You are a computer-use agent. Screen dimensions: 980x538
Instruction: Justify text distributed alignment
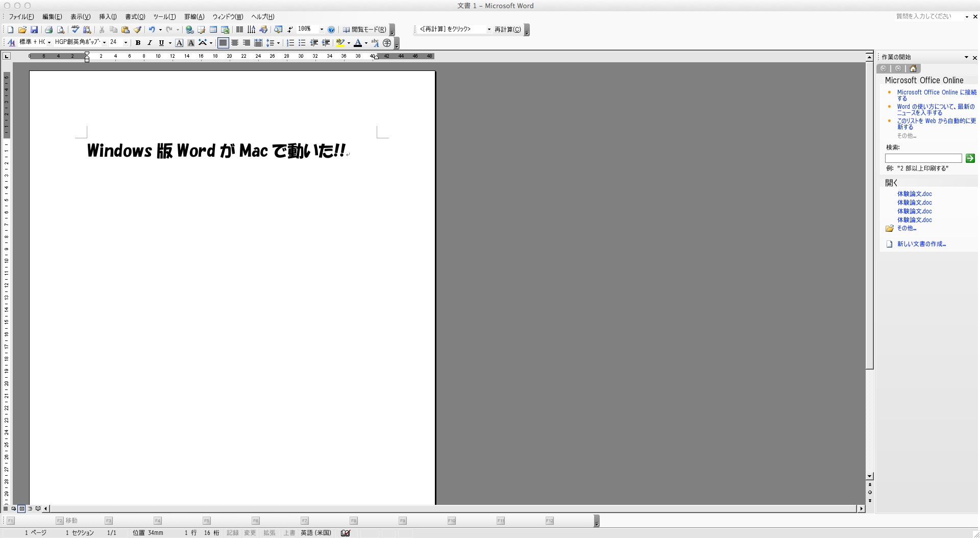pos(258,43)
